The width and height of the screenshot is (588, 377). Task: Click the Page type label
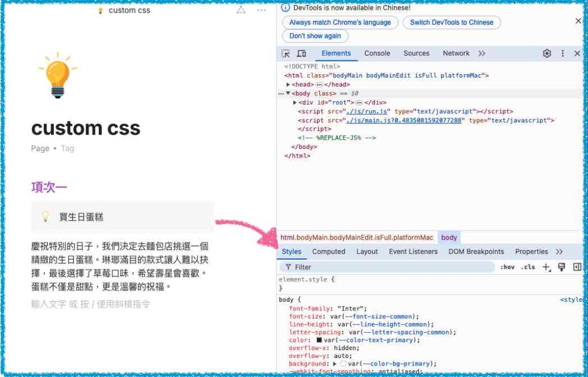pos(40,148)
